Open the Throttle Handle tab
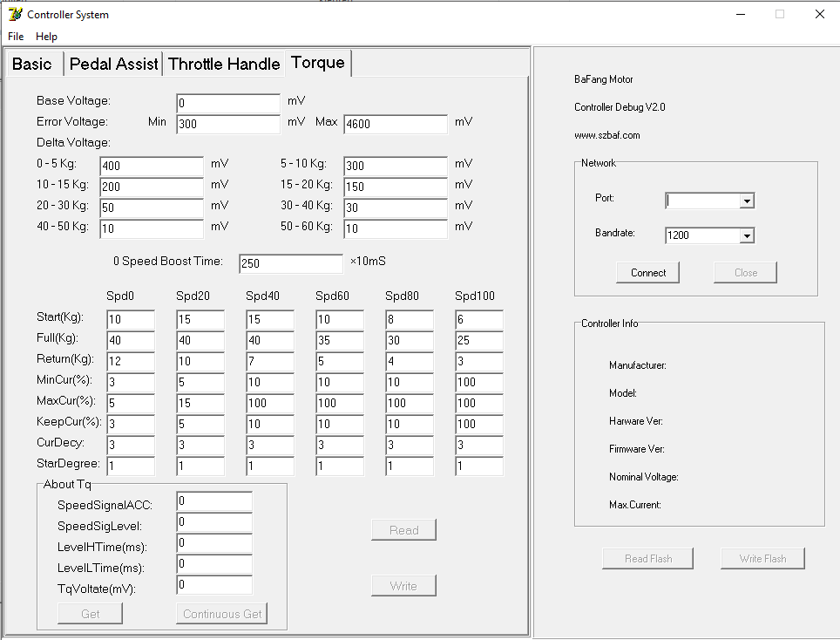The height and width of the screenshot is (640, 840). click(x=224, y=64)
